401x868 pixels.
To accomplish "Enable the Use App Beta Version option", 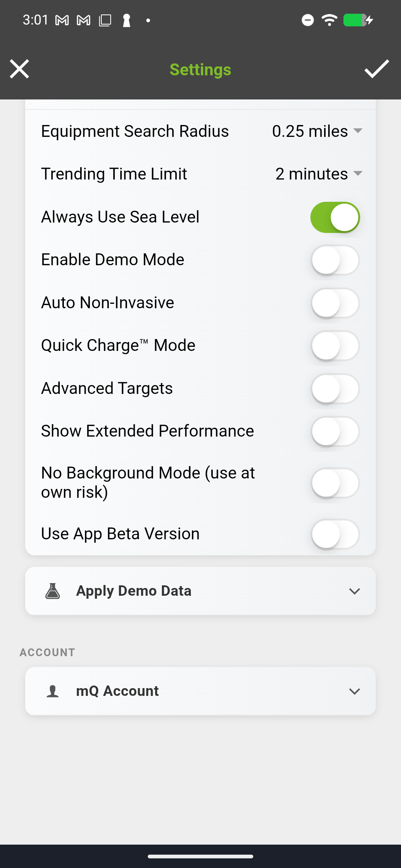I will coord(335,534).
